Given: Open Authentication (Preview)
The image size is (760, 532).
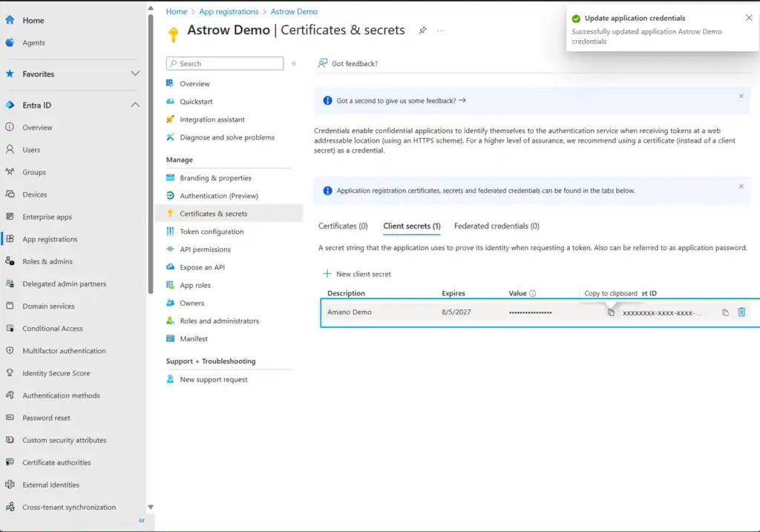Looking at the screenshot, I should pyautogui.click(x=219, y=196).
